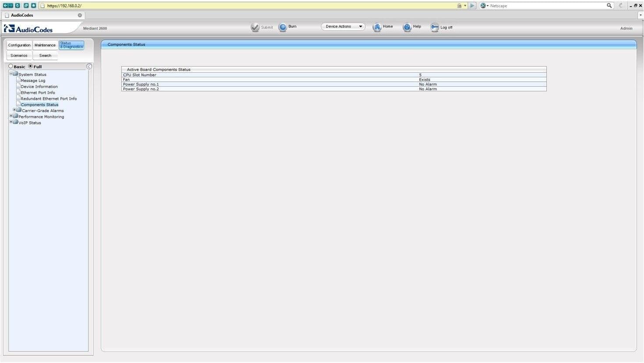Switch to the Maintenance tab
Screen dimensions: 644x363
coord(45,45)
